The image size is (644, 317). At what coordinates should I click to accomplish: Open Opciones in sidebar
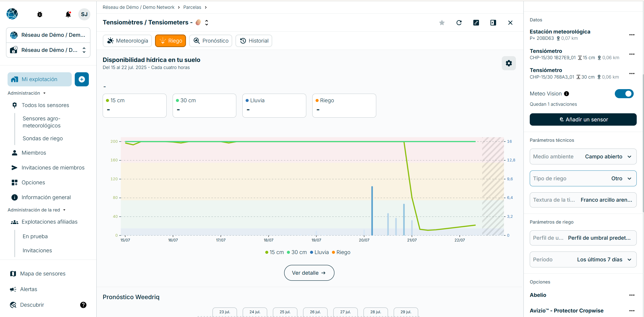[x=33, y=183]
